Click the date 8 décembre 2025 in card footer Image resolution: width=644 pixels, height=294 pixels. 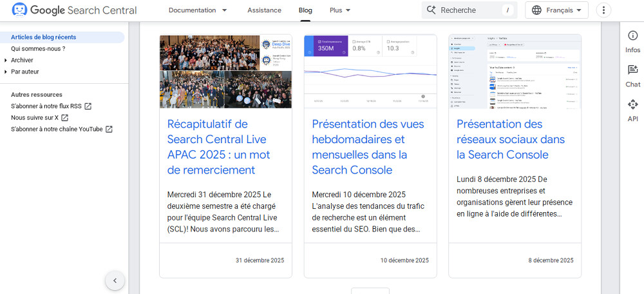click(551, 260)
